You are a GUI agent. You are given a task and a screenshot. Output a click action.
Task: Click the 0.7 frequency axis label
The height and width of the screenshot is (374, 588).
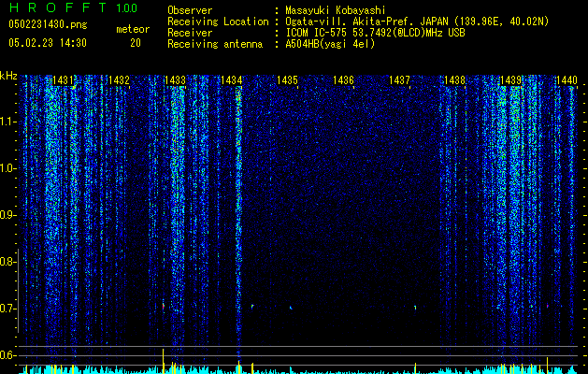click(x=7, y=309)
